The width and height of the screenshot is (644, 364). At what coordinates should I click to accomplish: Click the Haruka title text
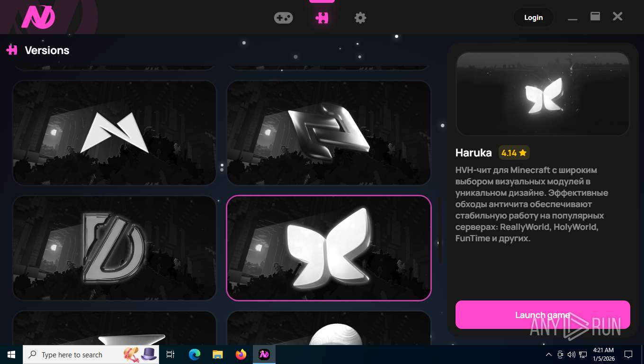coord(474,153)
